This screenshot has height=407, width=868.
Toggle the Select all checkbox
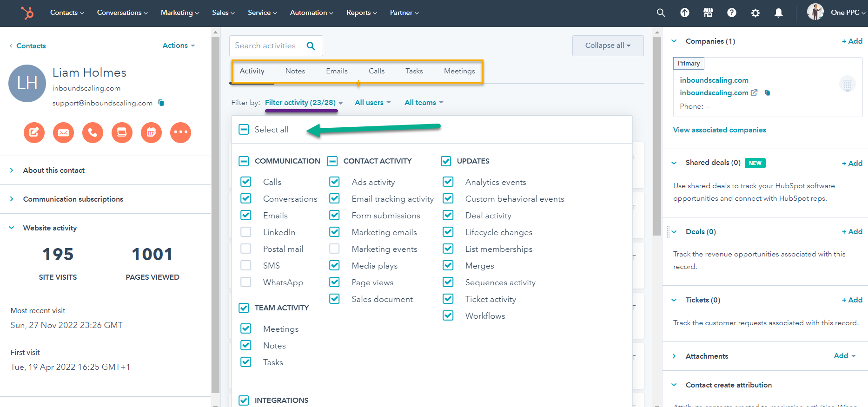point(244,130)
